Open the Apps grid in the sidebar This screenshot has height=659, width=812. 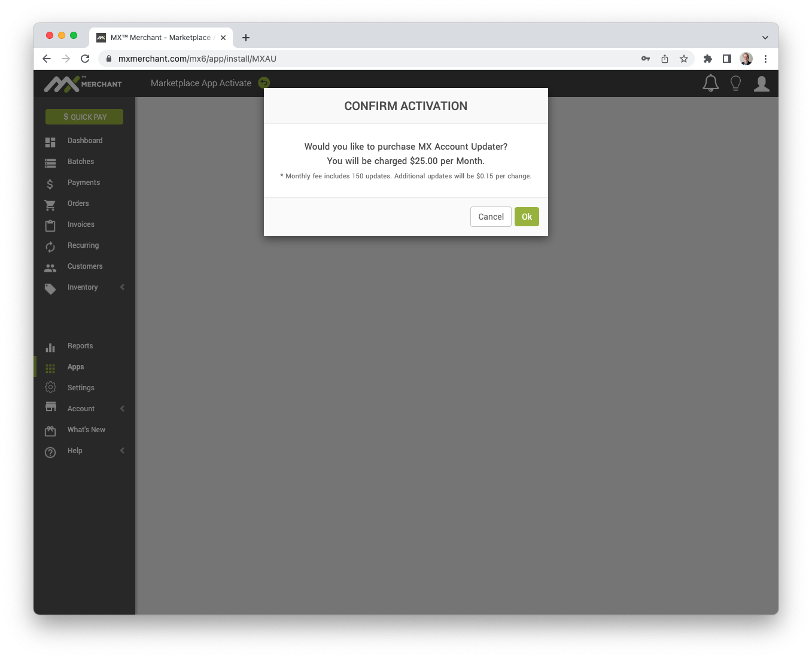click(x=50, y=368)
